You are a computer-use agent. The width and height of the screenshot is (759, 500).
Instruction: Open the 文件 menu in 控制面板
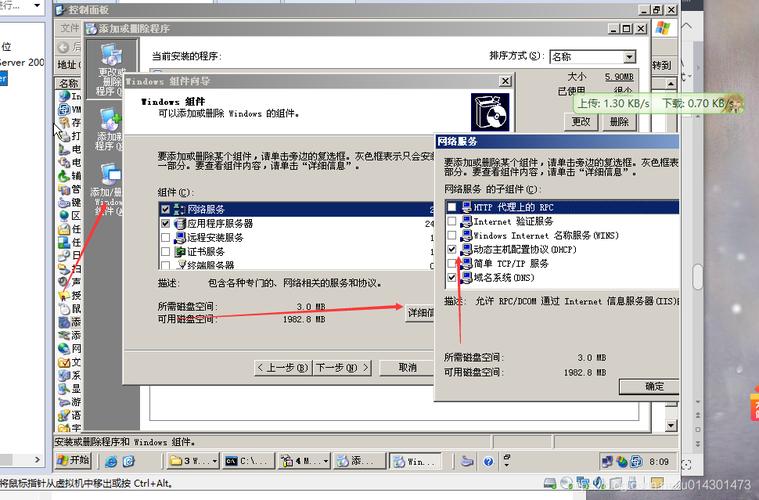tap(69, 28)
